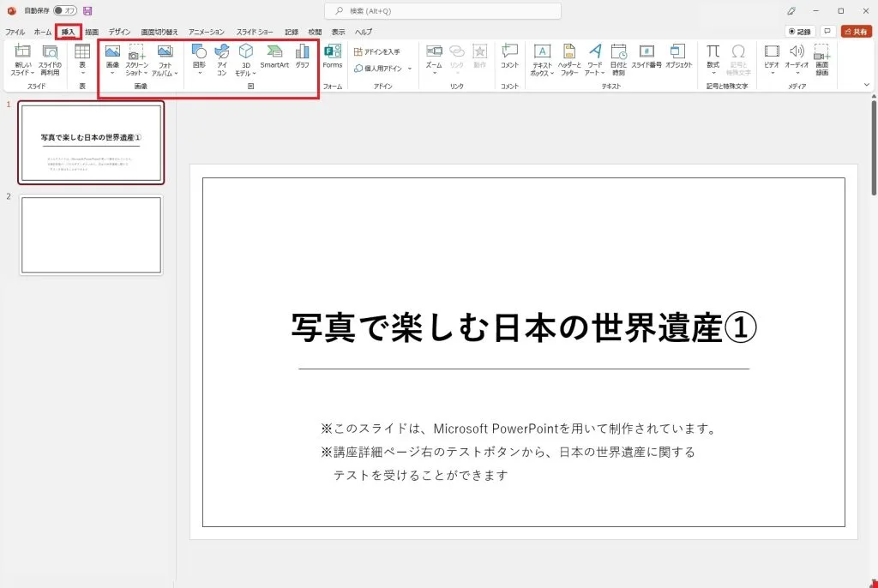The width and height of the screenshot is (878, 588).
Task: Click the save icon in title bar
Action: tap(87, 10)
